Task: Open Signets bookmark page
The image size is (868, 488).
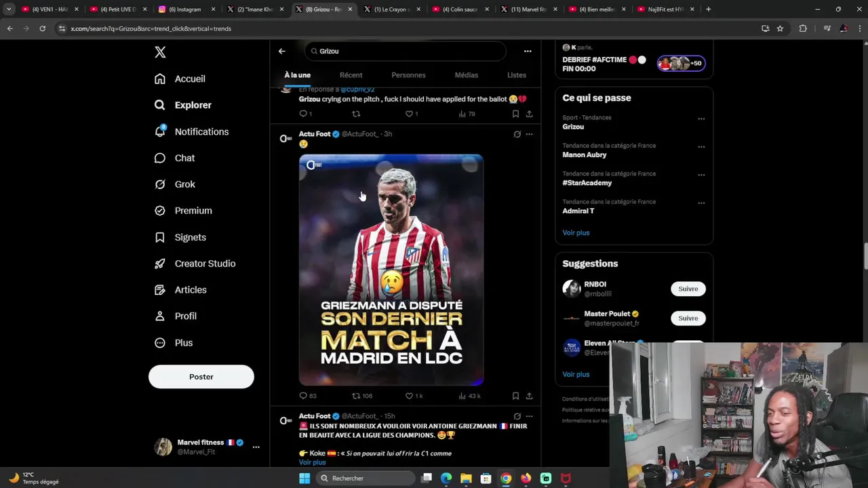Action: [180, 237]
